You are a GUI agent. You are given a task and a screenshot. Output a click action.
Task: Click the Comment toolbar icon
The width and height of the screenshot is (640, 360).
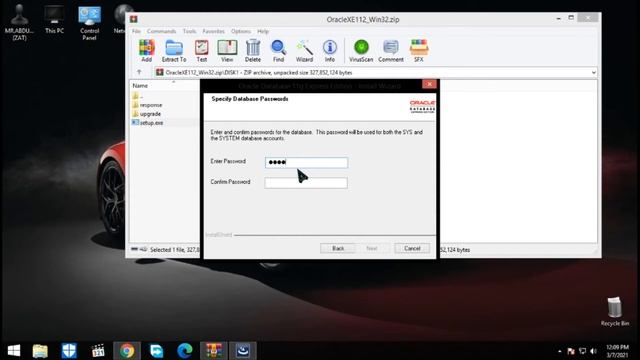(x=391, y=51)
